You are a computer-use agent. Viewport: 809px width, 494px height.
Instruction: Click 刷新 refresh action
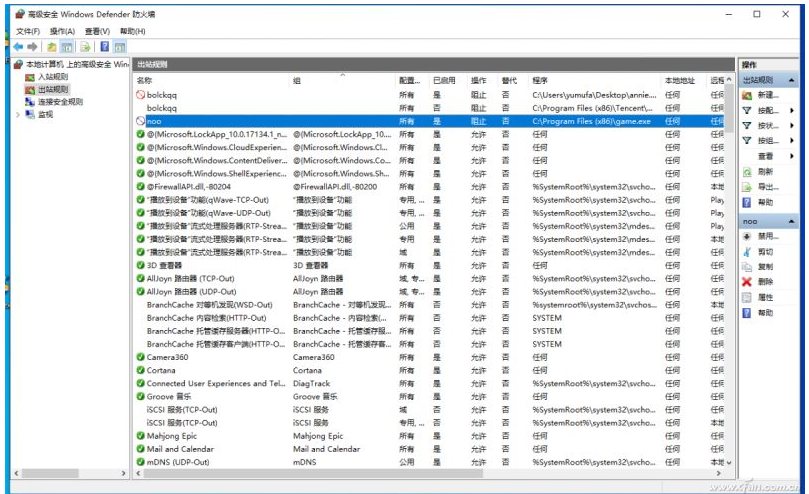(765, 171)
